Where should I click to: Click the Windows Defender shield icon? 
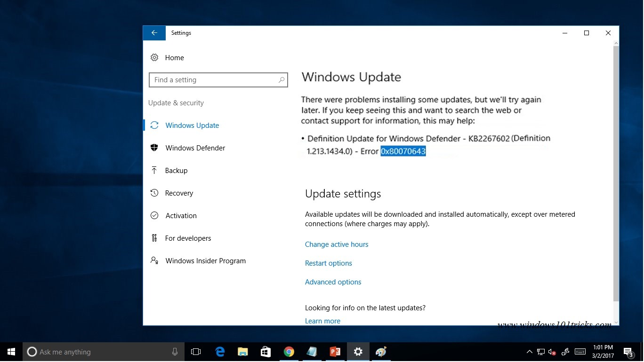[154, 148]
